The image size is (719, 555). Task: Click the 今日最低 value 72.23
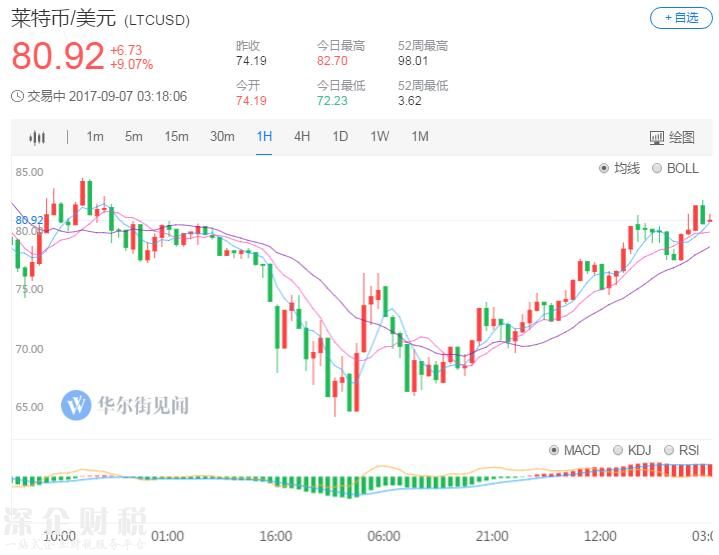coord(332,100)
